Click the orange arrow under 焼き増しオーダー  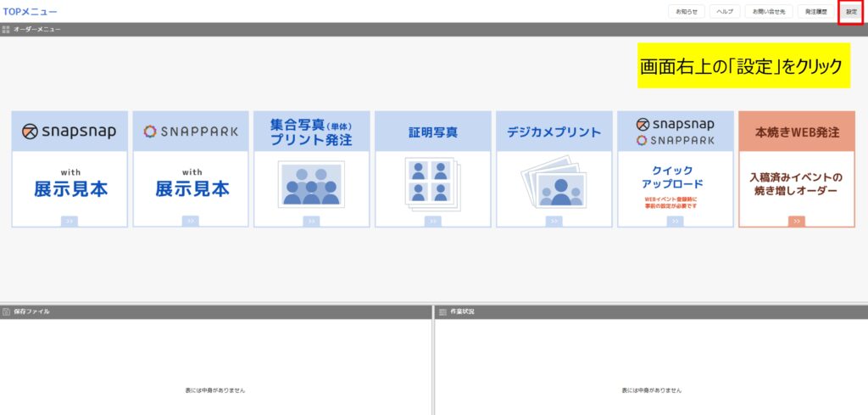tap(797, 221)
